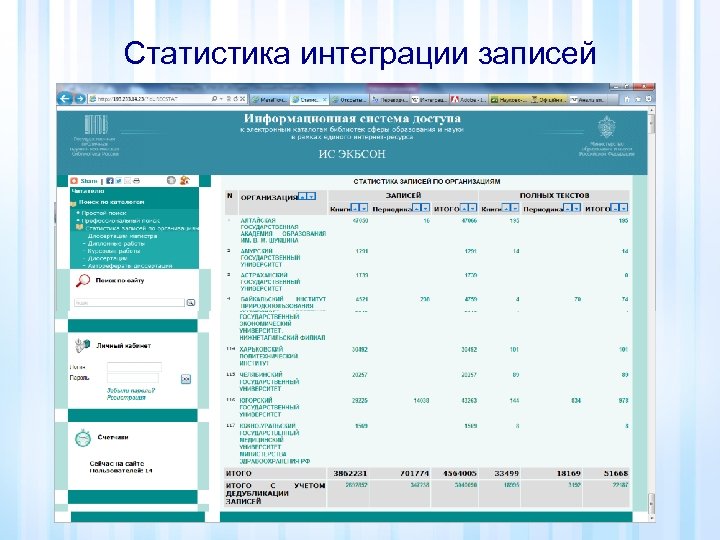Image resolution: width=720 pixels, height=540 pixels.
Task: Focus the Пароль password field
Action: [x=133, y=378]
